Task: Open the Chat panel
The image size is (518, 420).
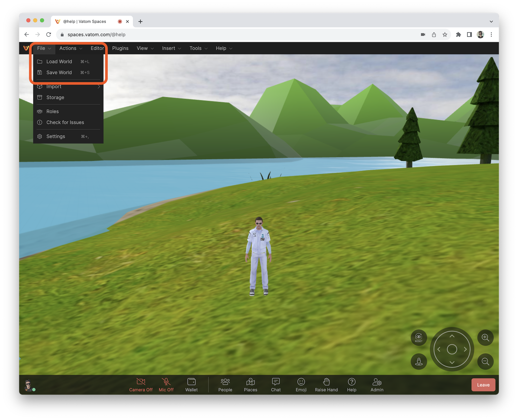Action: point(276,385)
